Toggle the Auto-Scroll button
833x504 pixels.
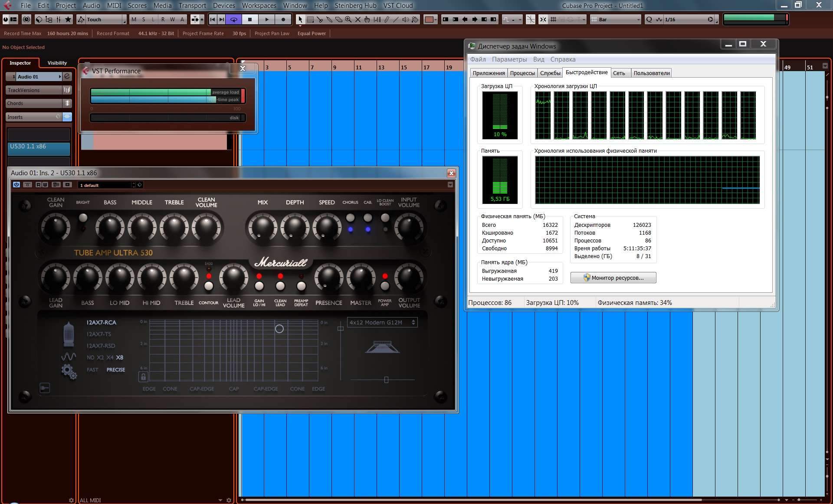506,20
